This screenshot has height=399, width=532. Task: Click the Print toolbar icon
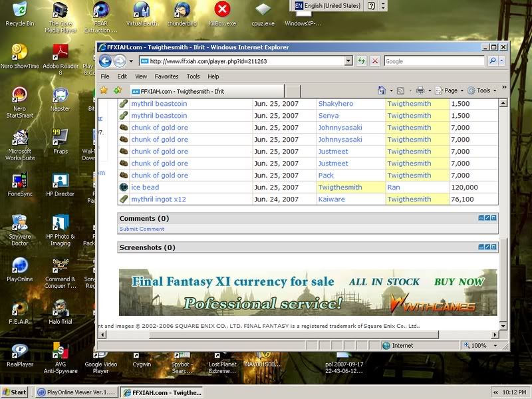click(420, 90)
